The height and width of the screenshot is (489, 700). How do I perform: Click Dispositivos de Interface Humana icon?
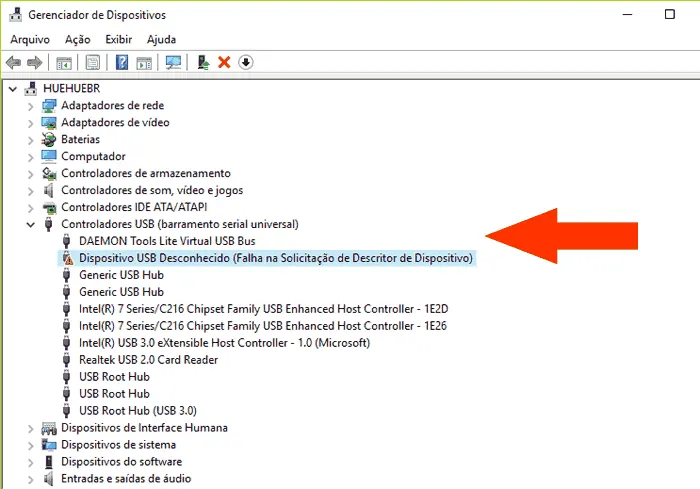point(49,428)
